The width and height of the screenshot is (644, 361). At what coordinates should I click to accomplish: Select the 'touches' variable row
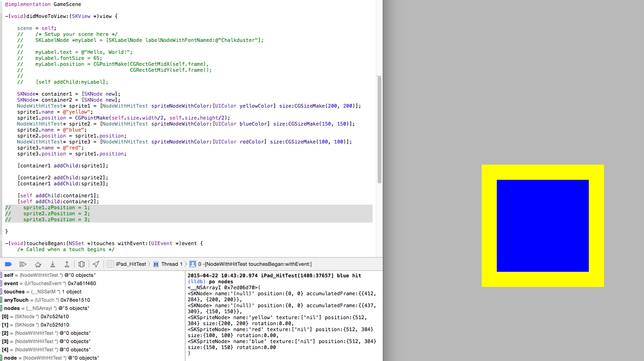point(92,292)
